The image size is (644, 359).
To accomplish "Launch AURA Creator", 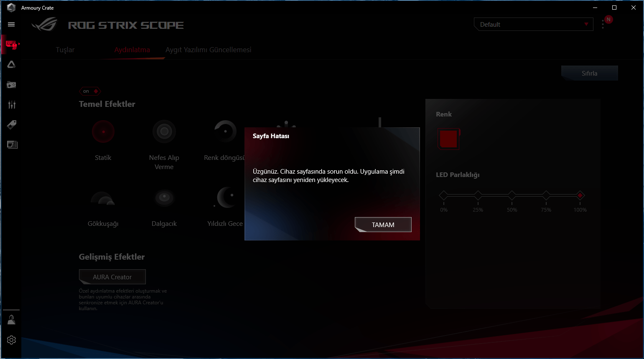I will 112,277.
